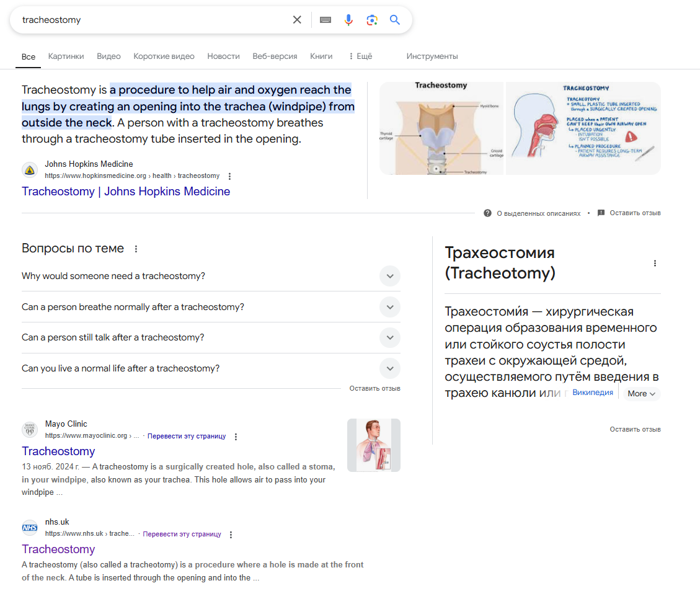Open the neck anatomy Tracheostomy diagram image
The width and height of the screenshot is (700, 591).
coord(441,128)
